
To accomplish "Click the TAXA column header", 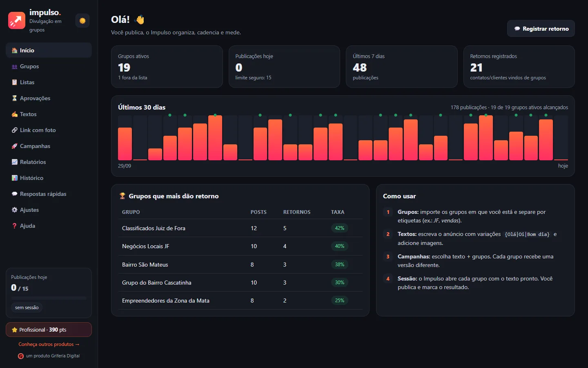I will tap(337, 212).
